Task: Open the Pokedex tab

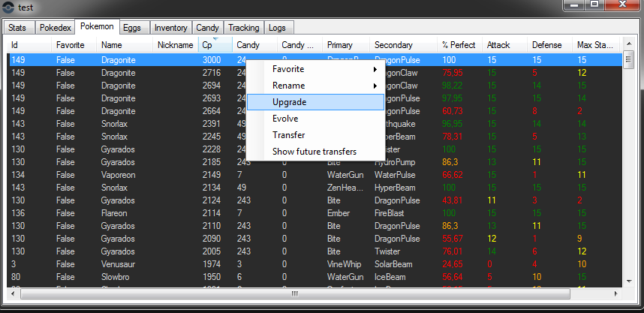Action: coord(56,28)
